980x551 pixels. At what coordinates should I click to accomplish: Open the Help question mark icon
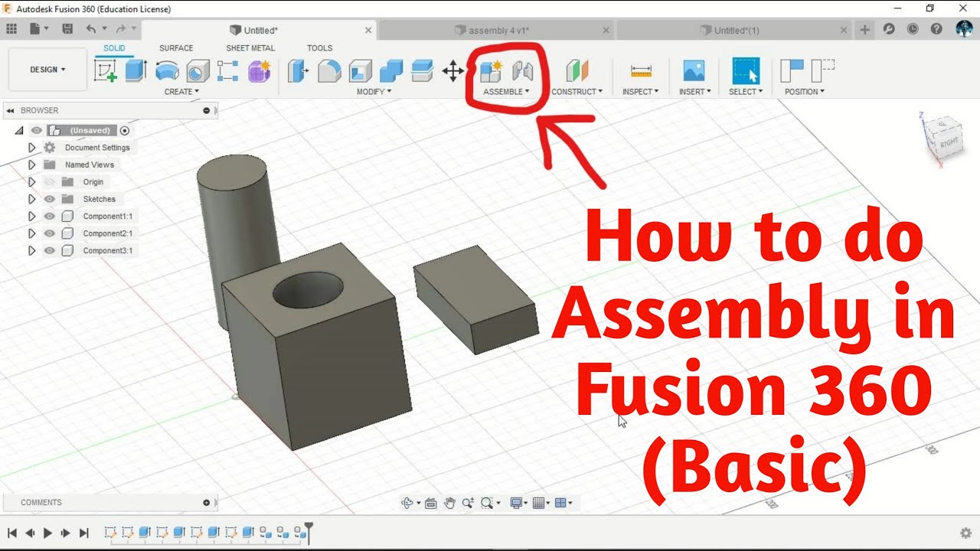tap(936, 29)
